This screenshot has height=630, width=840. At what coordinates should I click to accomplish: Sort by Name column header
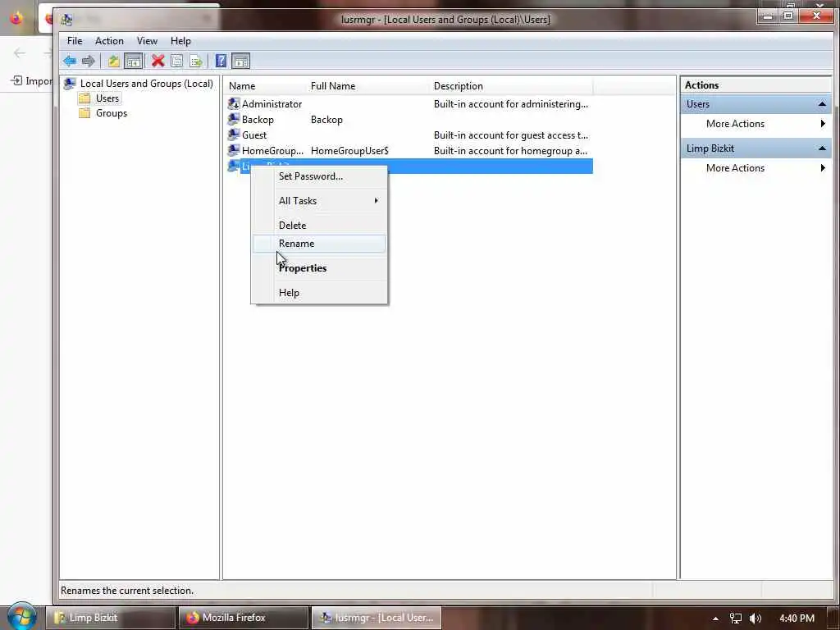(x=267, y=85)
